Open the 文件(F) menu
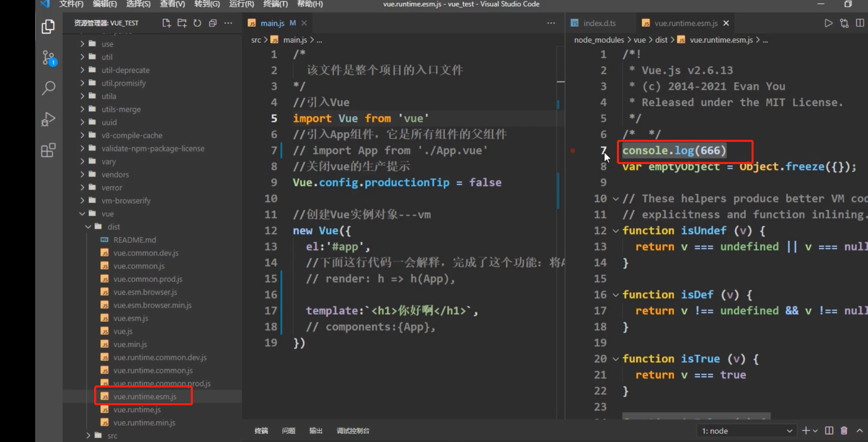Screen dimensions: 868x442 coord(72,4)
